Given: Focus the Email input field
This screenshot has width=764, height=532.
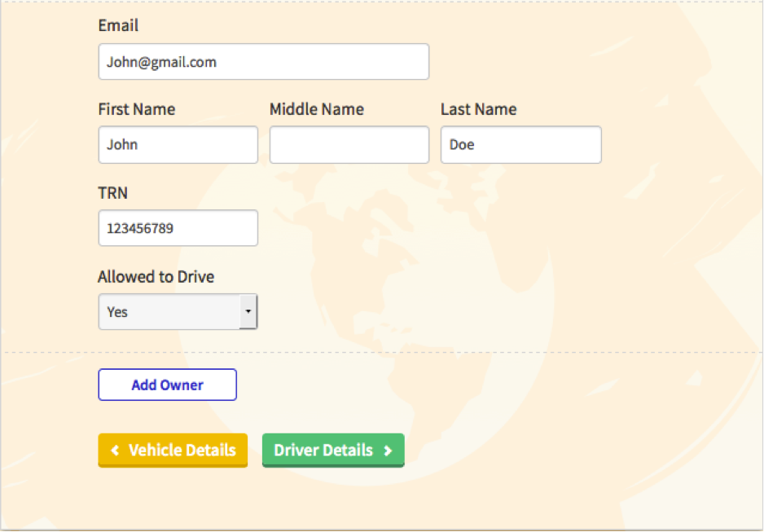Looking at the screenshot, I should pyautogui.click(x=263, y=62).
